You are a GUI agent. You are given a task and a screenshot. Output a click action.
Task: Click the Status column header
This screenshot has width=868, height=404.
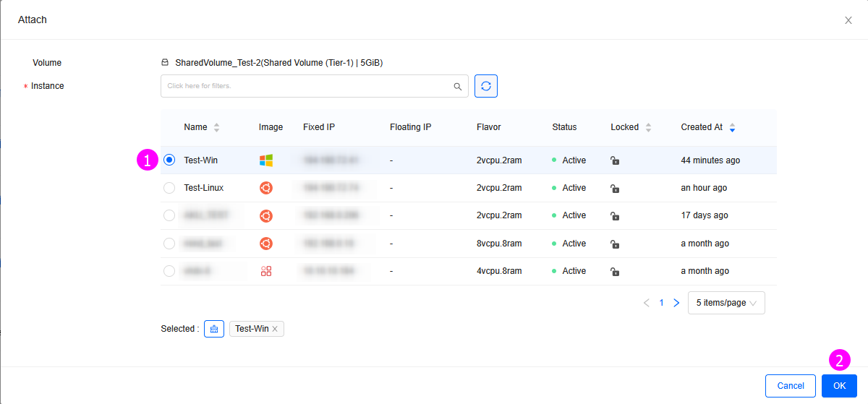(564, 127)
